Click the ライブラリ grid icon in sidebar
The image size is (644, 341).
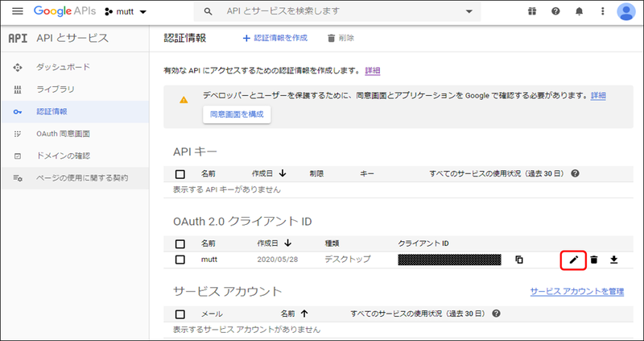pyautogui.click(x=17, y=89)
